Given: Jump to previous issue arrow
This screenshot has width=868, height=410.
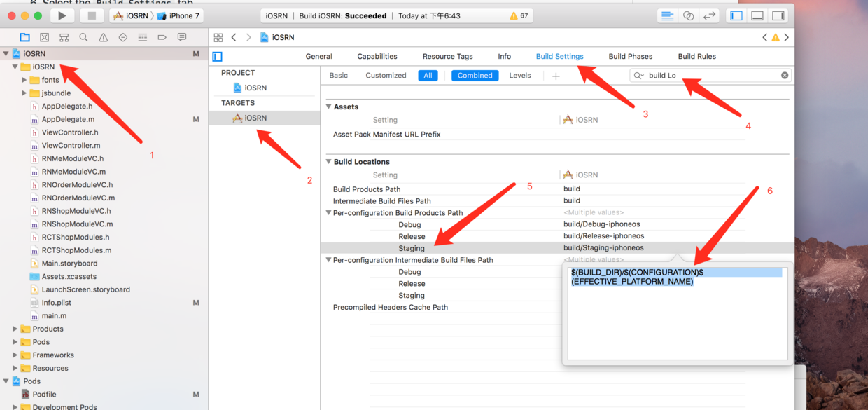Looking at the screenshot, I should (764, 37).
